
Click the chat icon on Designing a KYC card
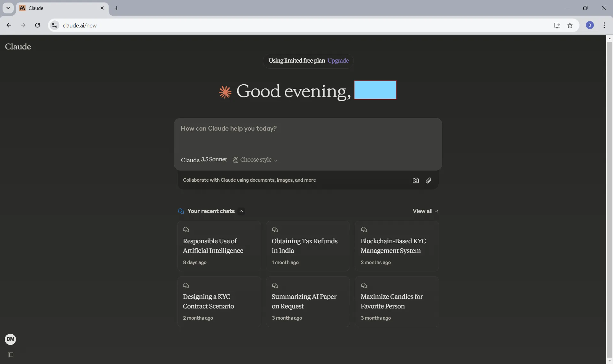click(186, 285)
